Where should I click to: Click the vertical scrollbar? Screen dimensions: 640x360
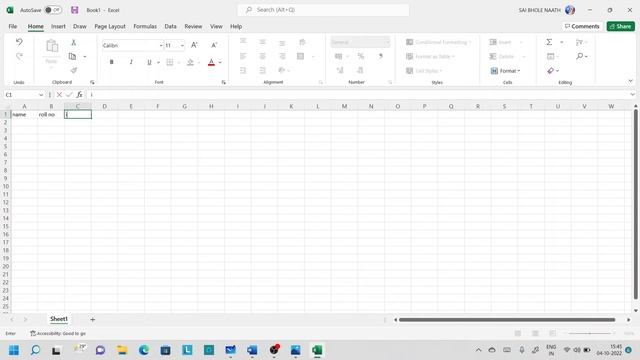coord(636,204)
